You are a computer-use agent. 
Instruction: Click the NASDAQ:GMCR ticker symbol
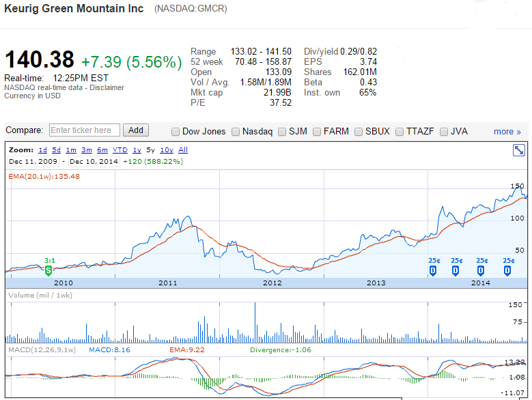(x=191, y=9)
